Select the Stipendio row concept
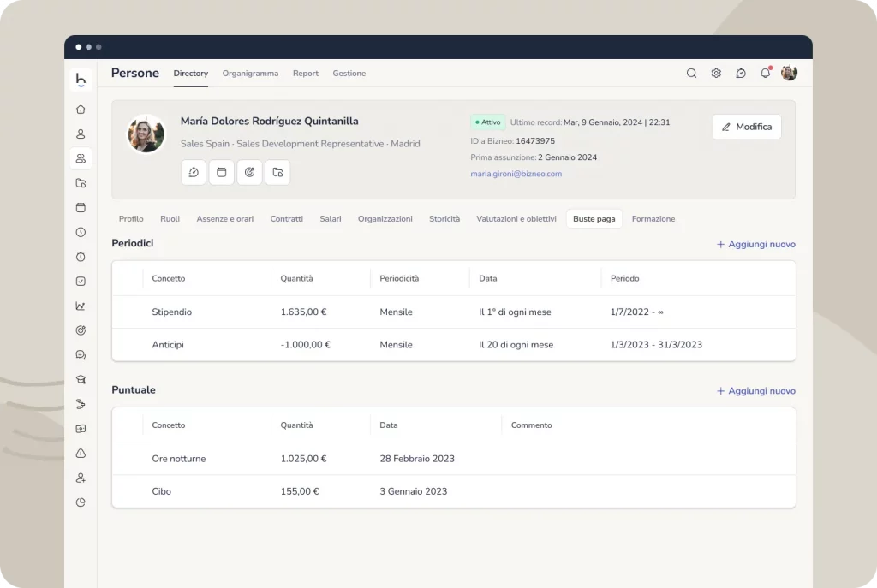 (x=171, y=312)
